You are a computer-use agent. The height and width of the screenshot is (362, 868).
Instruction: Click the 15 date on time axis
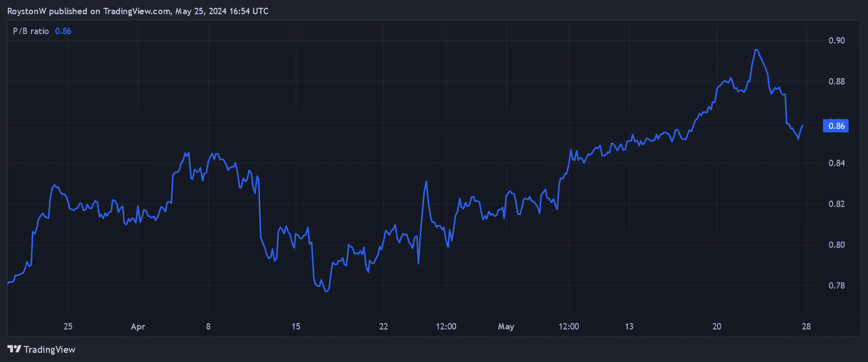pos(296,327)
